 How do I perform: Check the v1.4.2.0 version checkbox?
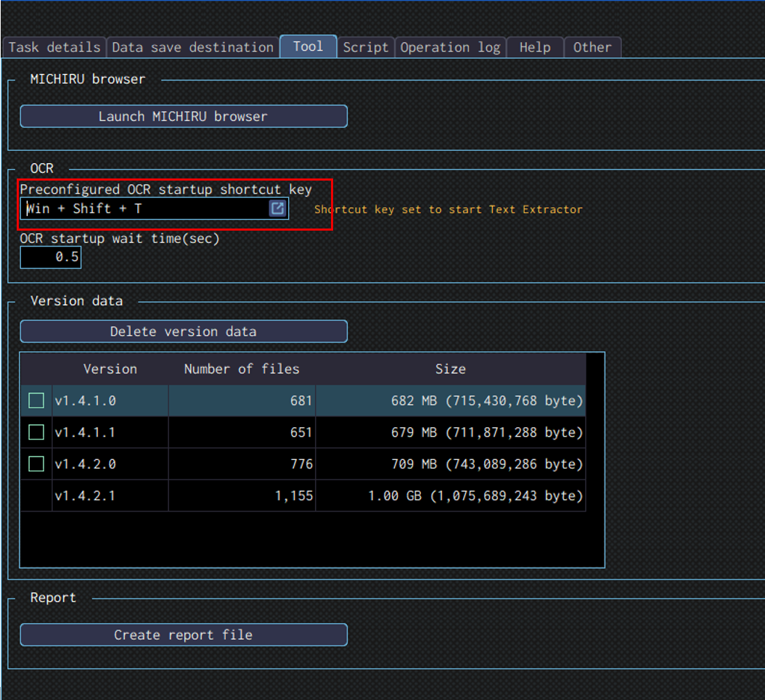(36, 464)
